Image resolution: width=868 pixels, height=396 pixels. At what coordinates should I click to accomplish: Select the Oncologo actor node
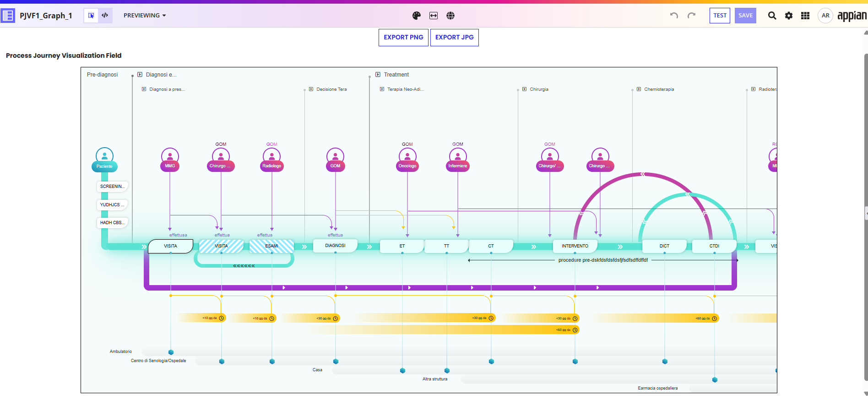coord(407,166)
